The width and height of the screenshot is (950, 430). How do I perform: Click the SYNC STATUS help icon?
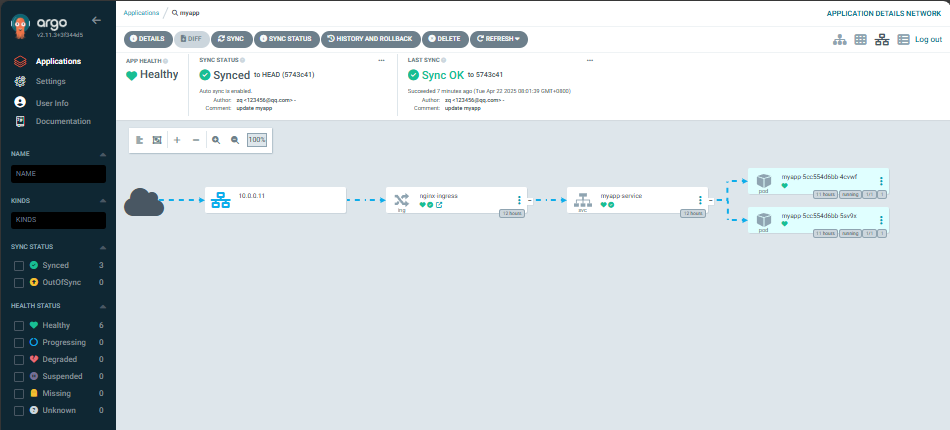point(242,60)
